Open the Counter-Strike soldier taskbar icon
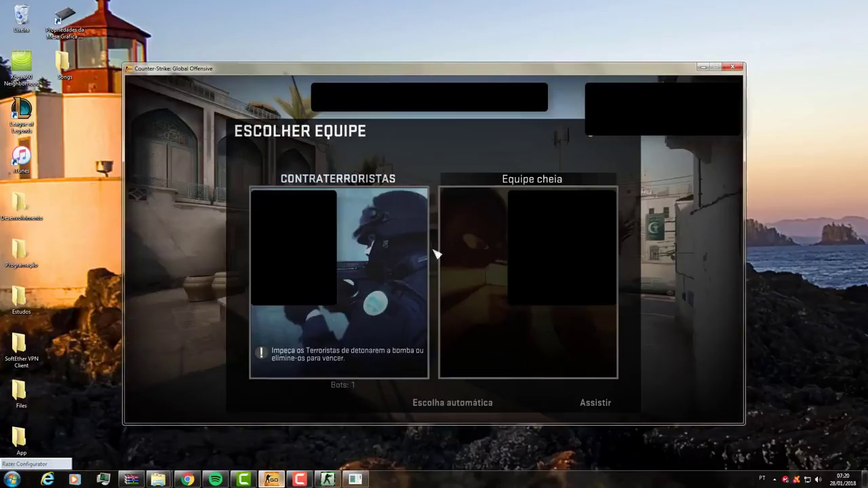This screenshot has height=488, width=868. 328,479
